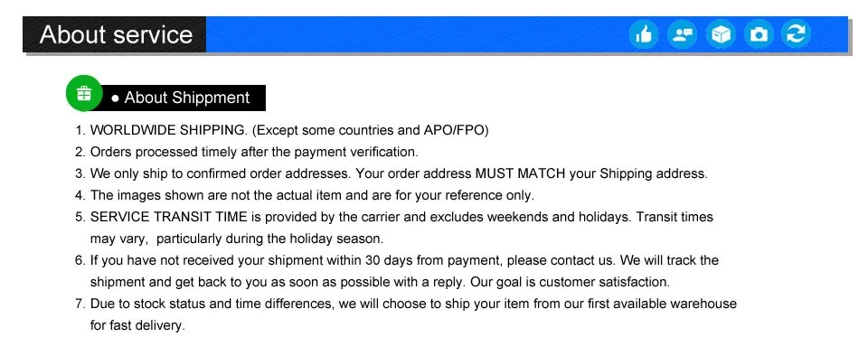Click the order address MUST MATCH sentence

click(x=532, y=173)
